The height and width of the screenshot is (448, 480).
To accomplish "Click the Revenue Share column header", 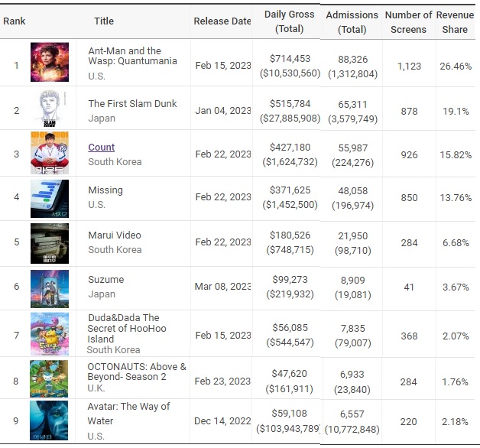I will 455,22.
